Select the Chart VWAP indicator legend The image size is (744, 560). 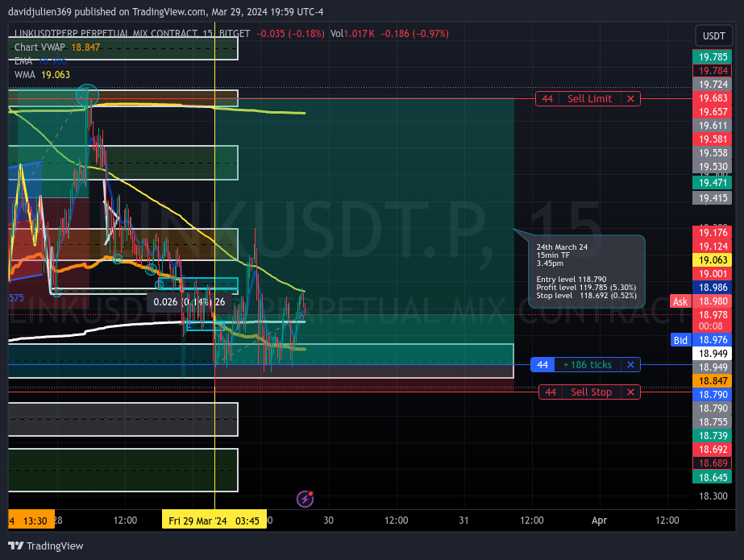tap(57, 47)
